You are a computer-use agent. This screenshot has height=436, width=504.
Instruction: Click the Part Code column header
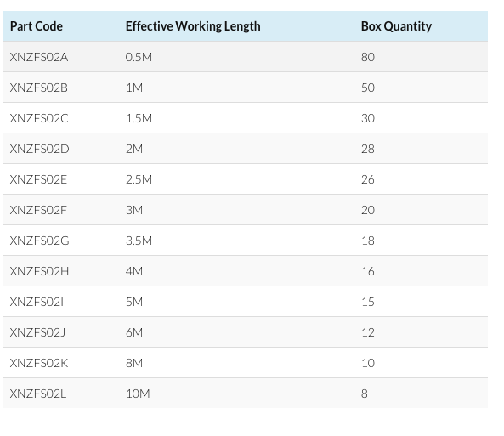[37, 26]
